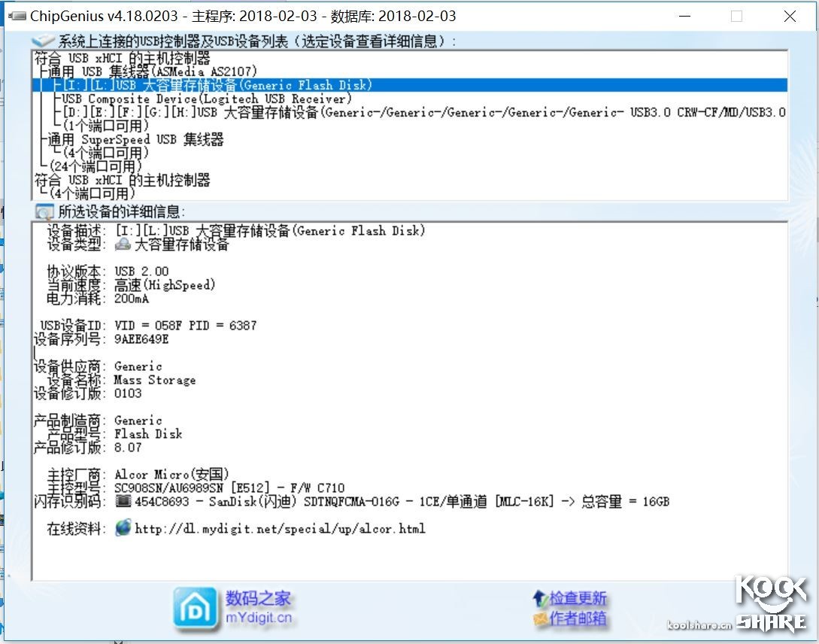
Task: Select the Generic Flash Disk device entry
Action: [226, 85]
